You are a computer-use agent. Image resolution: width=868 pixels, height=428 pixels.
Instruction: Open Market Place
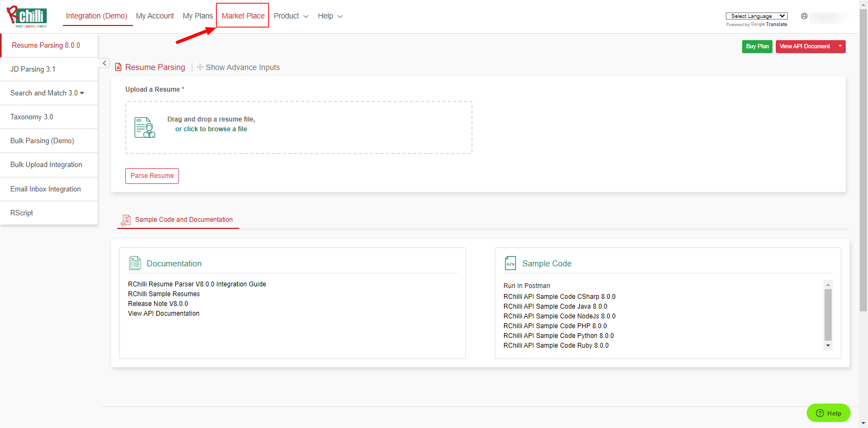(x=243, y=16)
